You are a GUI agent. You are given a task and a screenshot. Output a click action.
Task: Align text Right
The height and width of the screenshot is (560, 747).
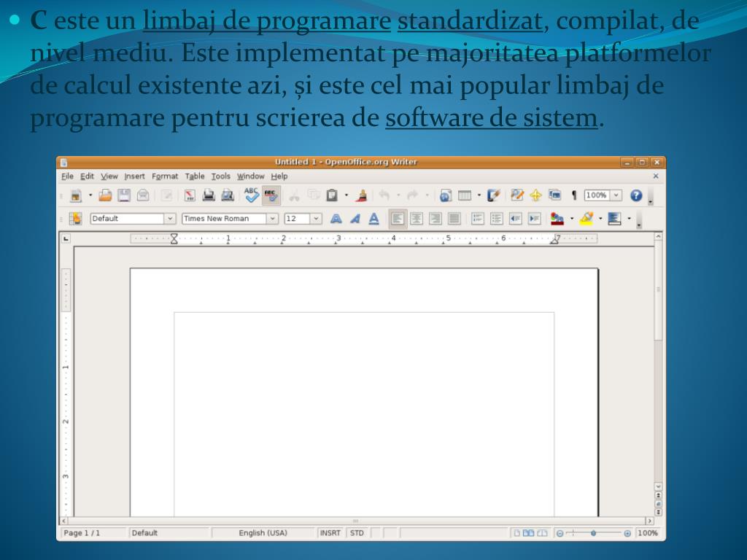[x=436, y=219]
